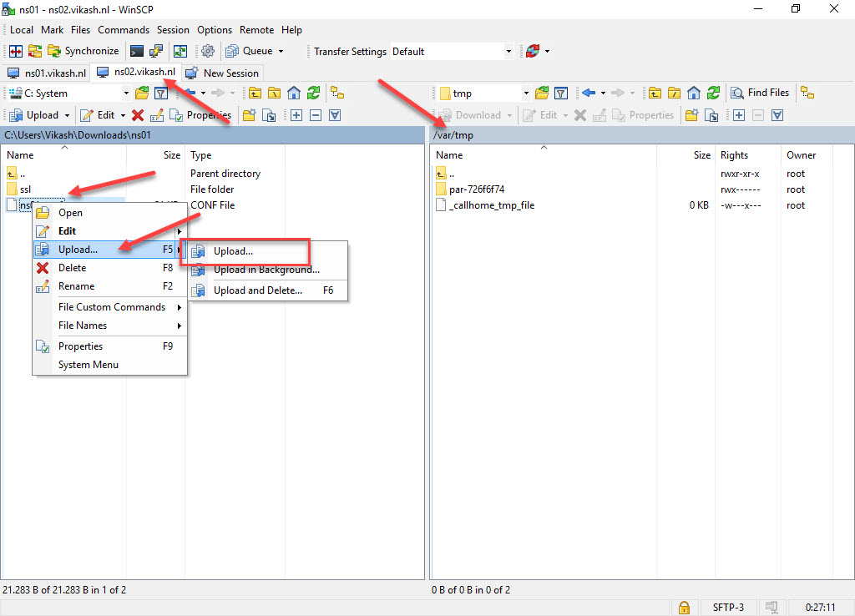Viewport: 855px width, 616px height.
Task: Click the local Edit toolbar button
Action: pyautogui.click(x=98, y=115)
